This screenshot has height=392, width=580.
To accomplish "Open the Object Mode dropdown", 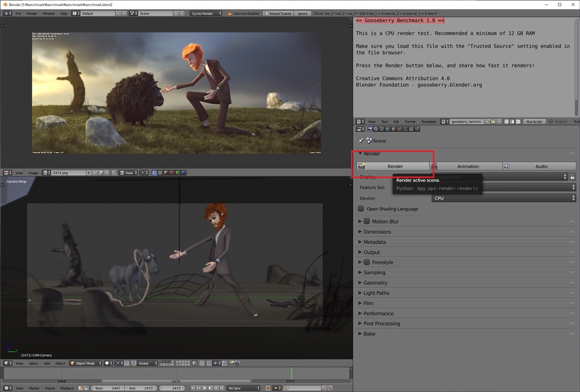I will [x=85, y=363].
